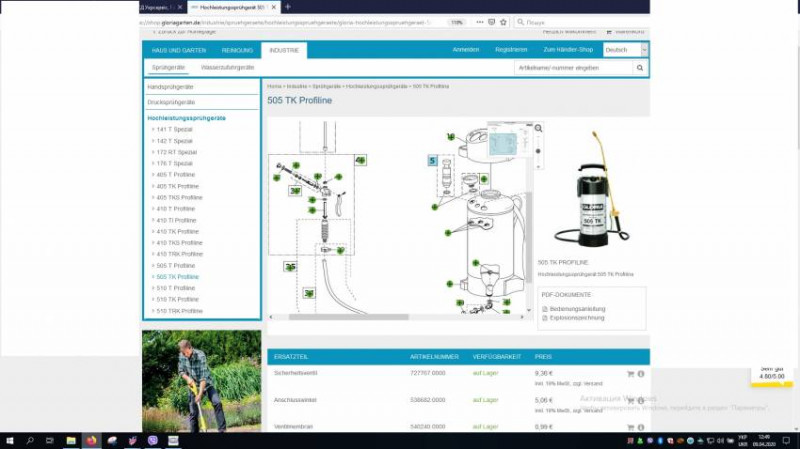The image size is (800, 449).
Task: Click the browser search box
Action: coord(581,22)
